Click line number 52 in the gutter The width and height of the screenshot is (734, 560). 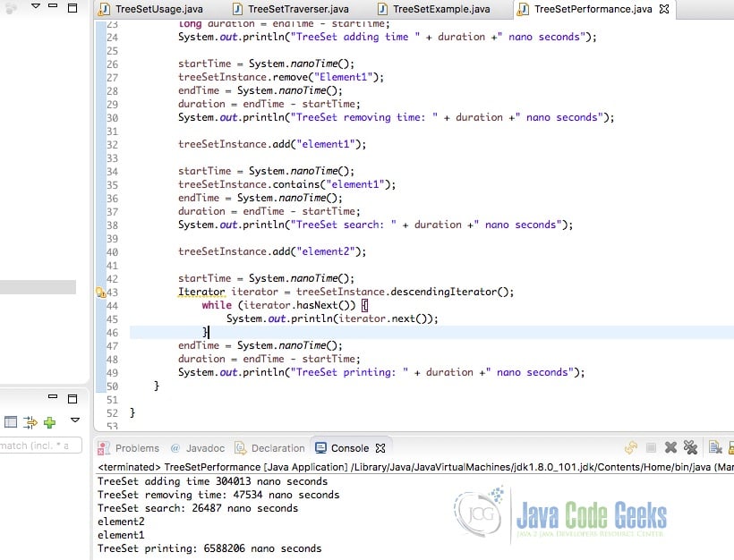pos(113,413)
